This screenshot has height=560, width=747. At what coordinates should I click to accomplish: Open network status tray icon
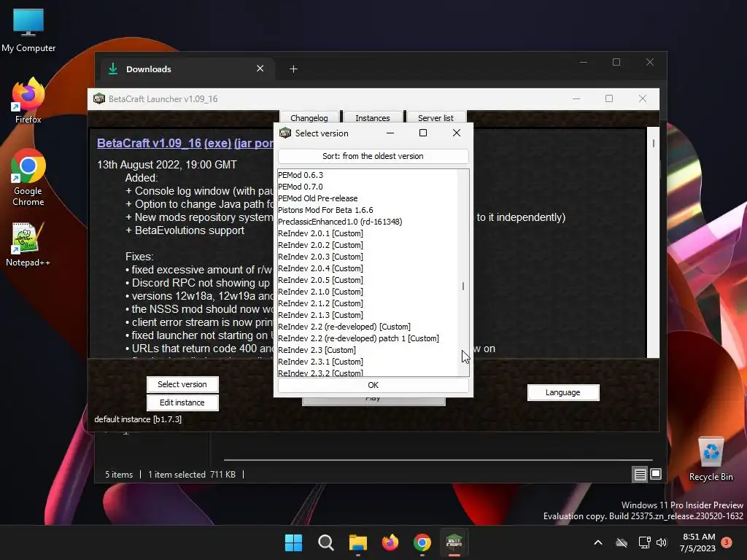point(644,542)
